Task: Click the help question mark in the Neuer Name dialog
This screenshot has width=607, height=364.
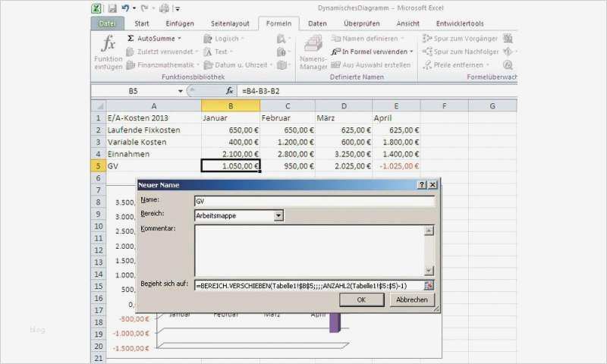Action: click(422, 185)
